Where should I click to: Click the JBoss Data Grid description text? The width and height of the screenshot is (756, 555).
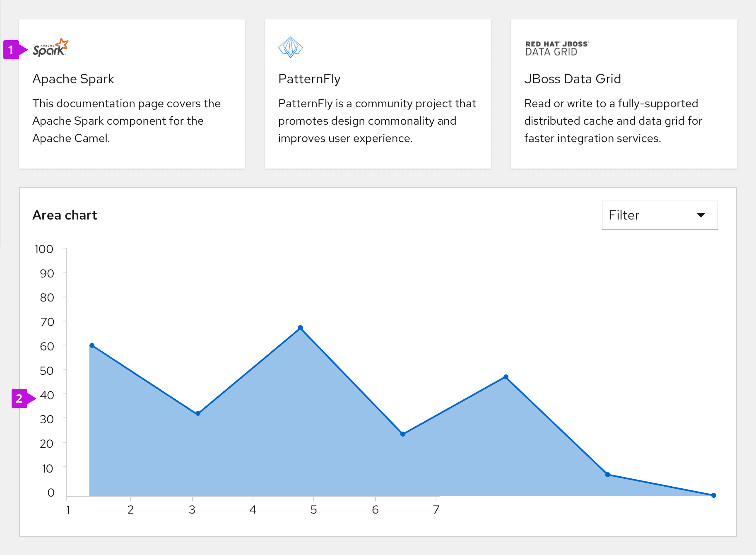(613, 121)
